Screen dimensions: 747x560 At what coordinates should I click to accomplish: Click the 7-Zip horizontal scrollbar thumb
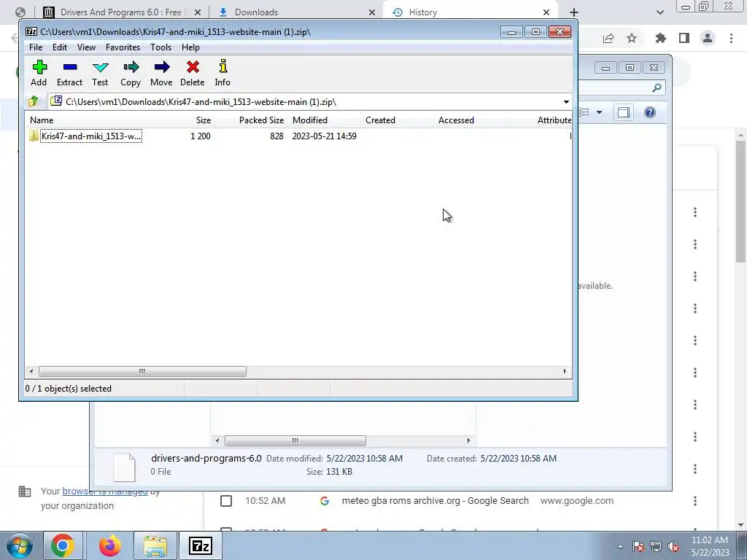pyautogui.click(x=142, y=371)
